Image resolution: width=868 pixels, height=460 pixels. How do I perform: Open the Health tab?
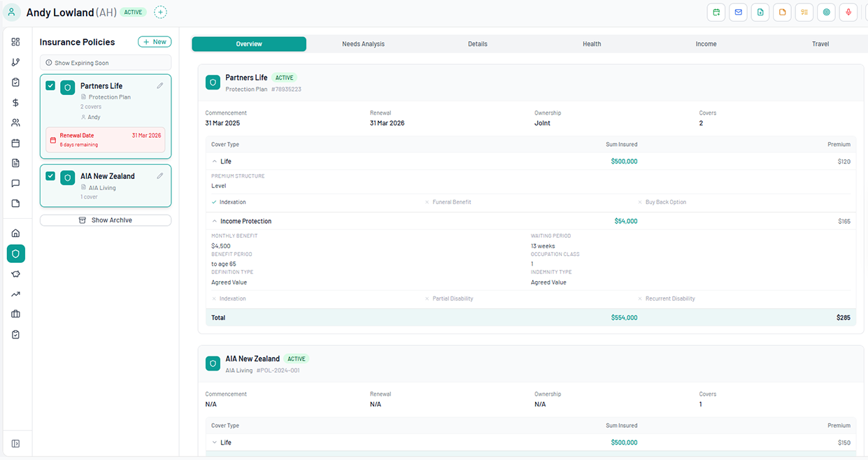pyautogui.click(x=592, y=44)
